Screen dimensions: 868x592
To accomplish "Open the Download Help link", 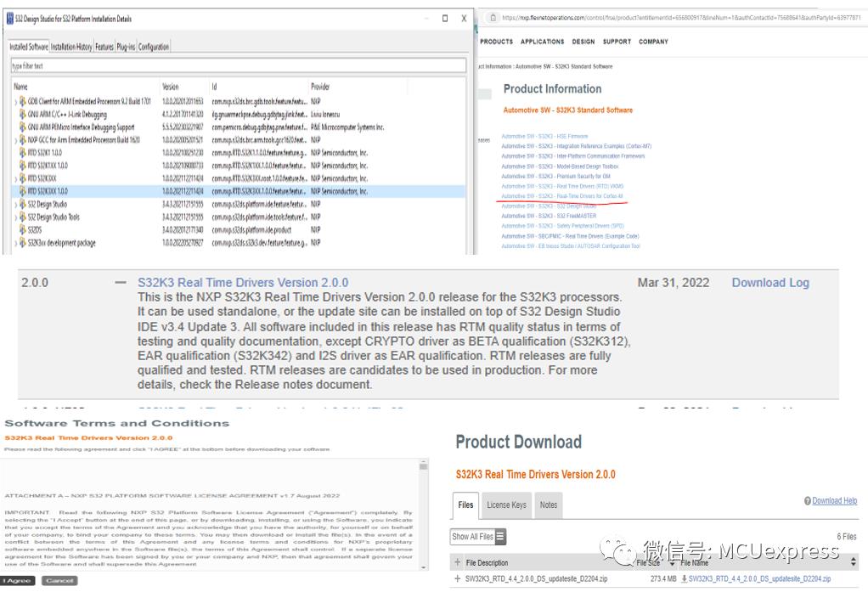I will click(x=834, y=500).
